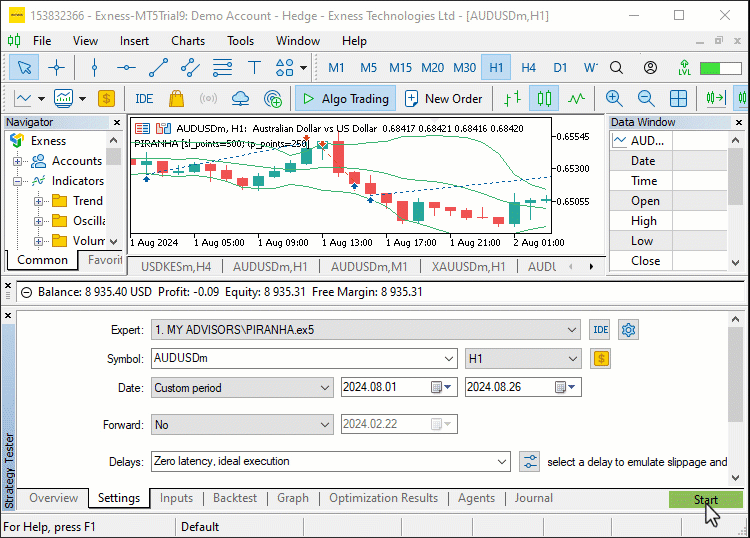Zoom in on the chart

(x=614, y=99)
